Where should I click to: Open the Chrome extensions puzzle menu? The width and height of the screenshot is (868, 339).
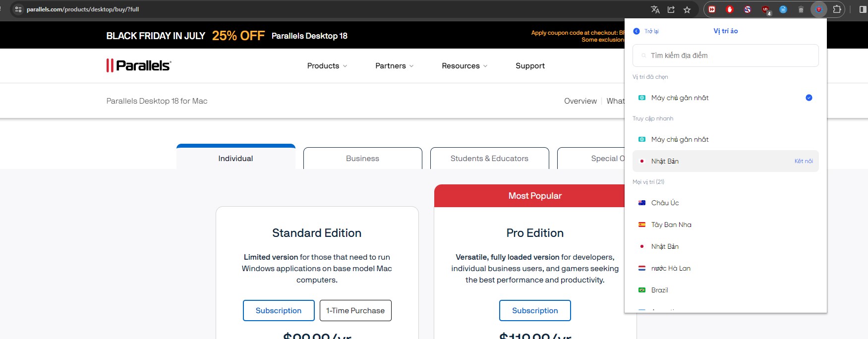click(x=837, y=9)
